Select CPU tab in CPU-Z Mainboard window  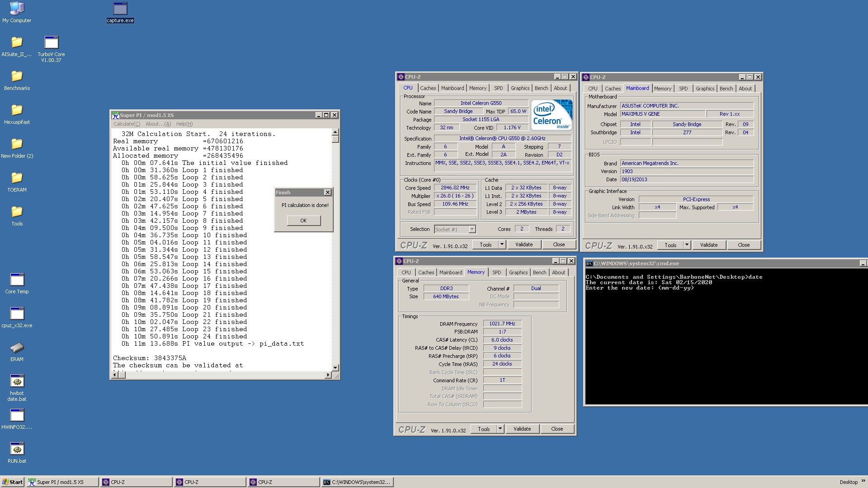pos(593,89)
